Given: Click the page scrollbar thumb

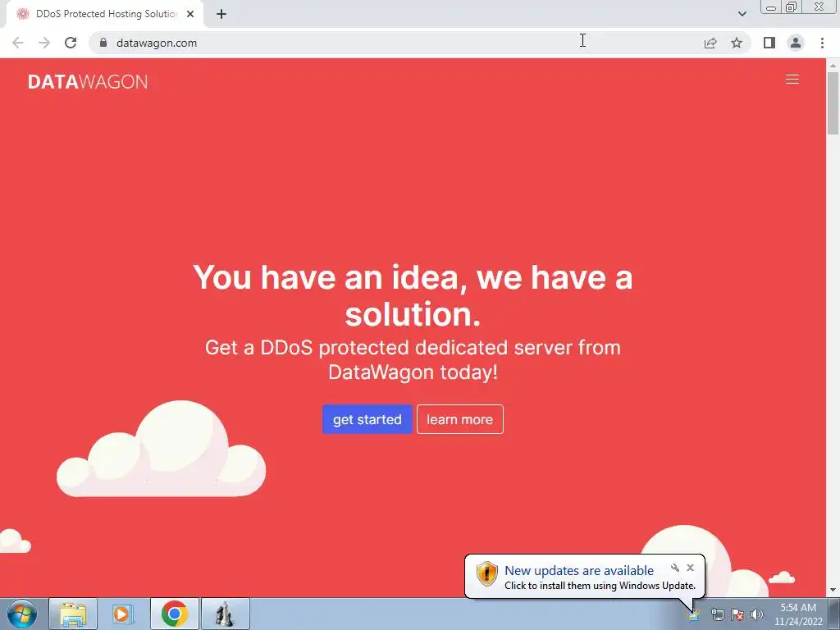Looking at the screenshot, I should 833,103.
